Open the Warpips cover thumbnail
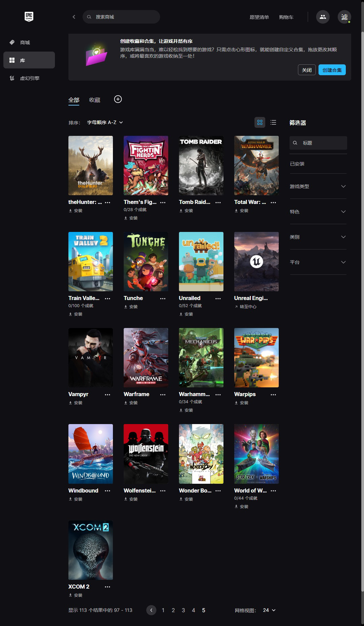 [x=256, y=358]
